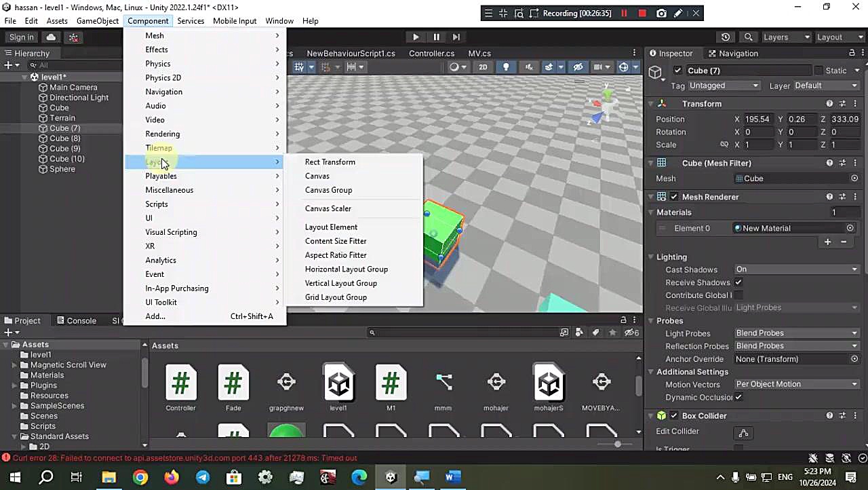Screen dimensions: 868x490
Task: Enable the Static checkbox for Cube (7)
Action: (x=818, y=71)
